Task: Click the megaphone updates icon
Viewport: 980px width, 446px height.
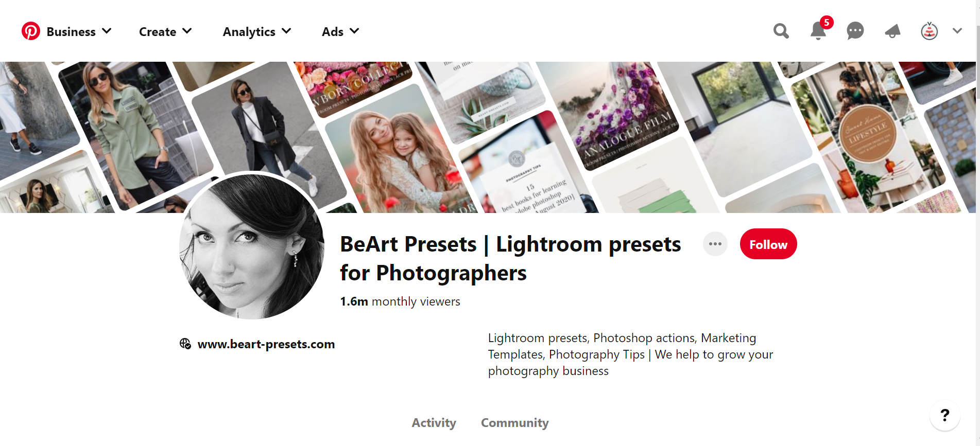Action: [892, 31]
